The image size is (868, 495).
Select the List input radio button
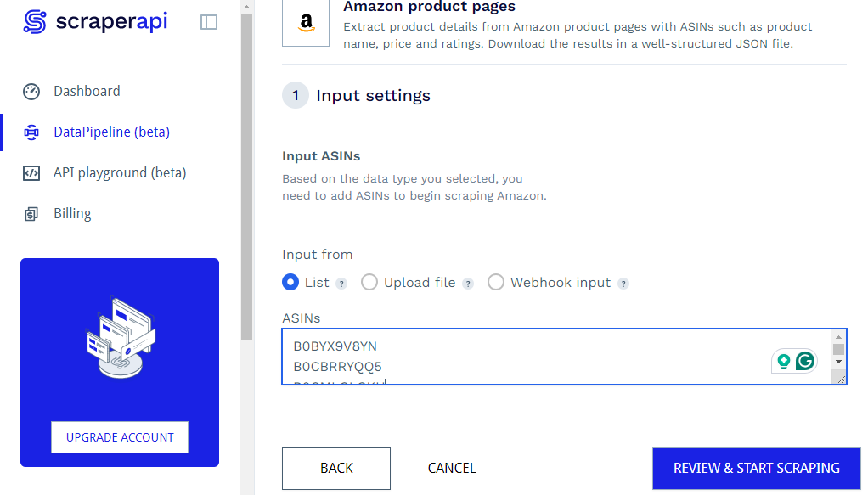(x=290, y=283)
